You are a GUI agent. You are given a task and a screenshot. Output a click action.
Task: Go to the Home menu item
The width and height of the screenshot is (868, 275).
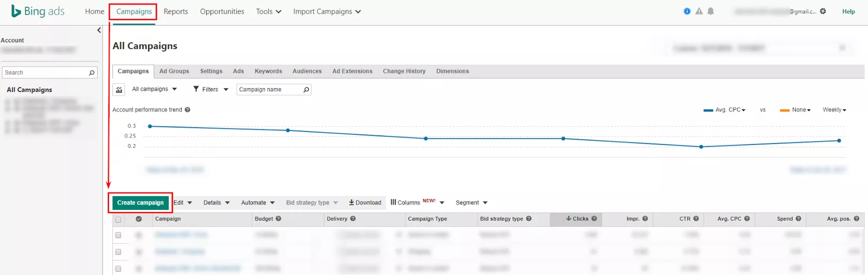pos(94,11)
